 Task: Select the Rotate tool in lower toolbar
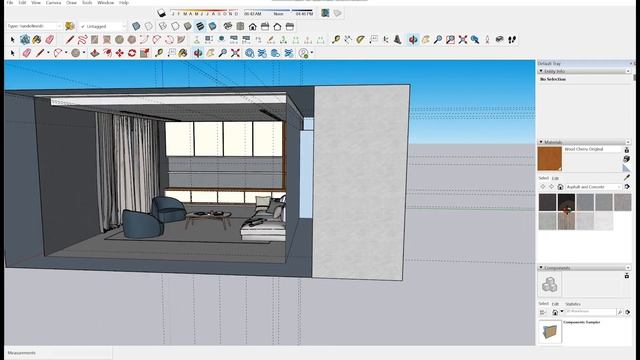[x=132, y=53]
